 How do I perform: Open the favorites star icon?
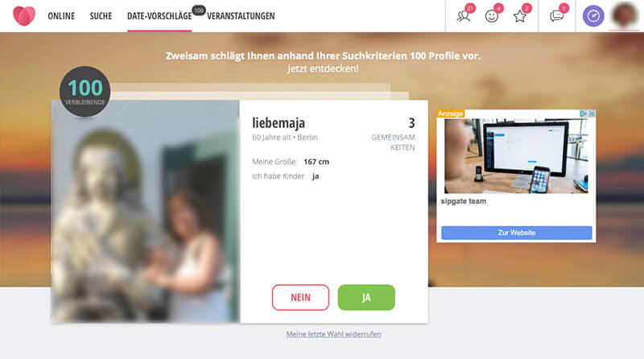point(520,16)
